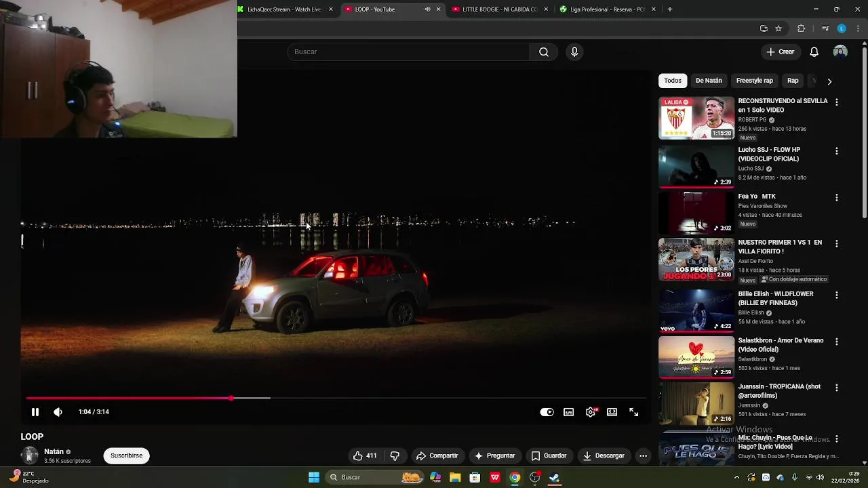Mute site via LOOP tab speaker icon
This screenshot has width=868, height=488.
(x=427, y=9)
